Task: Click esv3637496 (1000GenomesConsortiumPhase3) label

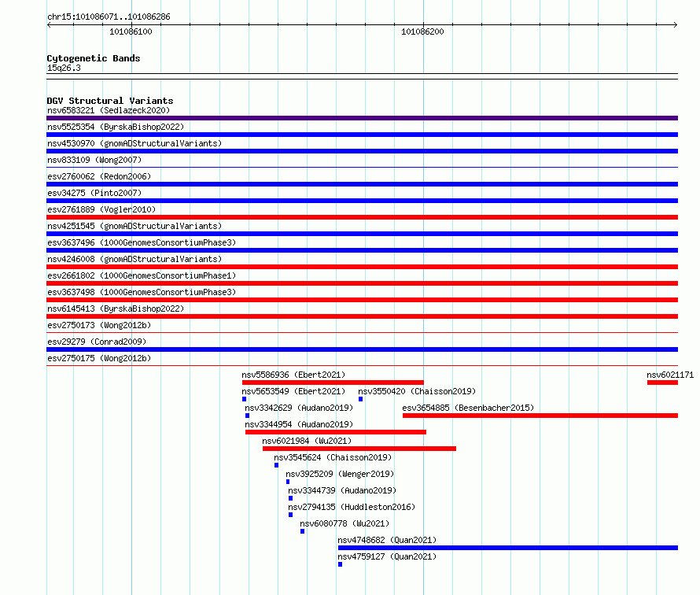Action: coord(142,242)
